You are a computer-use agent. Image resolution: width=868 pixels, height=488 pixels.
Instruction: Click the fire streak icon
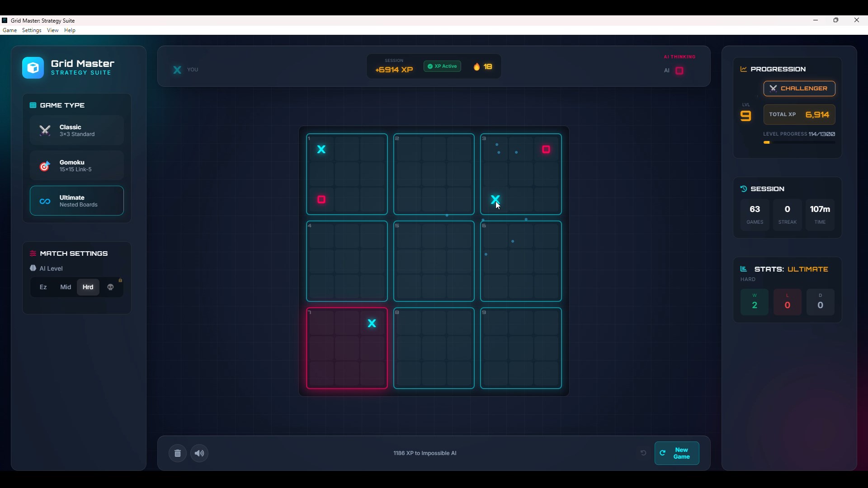(477, 67)
